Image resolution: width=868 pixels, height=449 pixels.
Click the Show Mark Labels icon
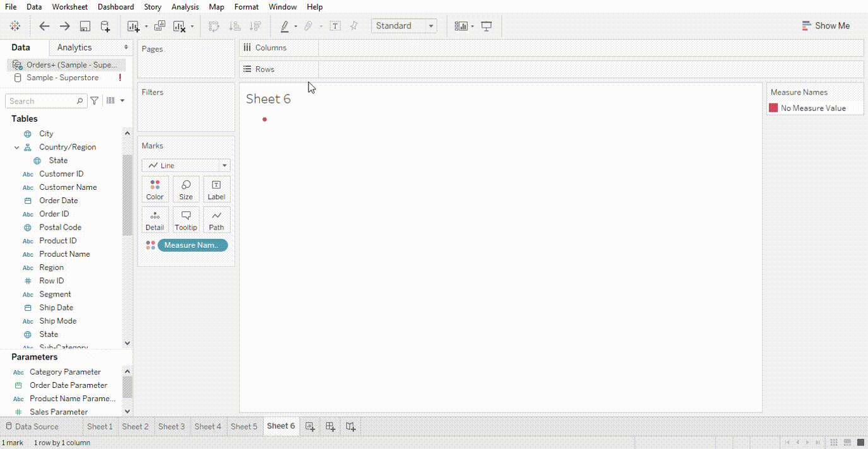point(335,26)
